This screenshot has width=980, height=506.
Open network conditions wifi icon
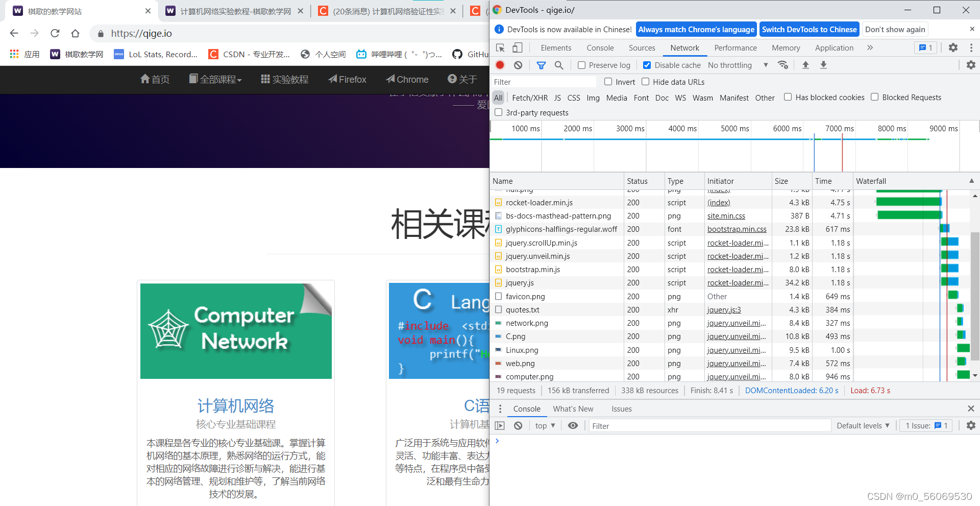[x=782, y=65]
